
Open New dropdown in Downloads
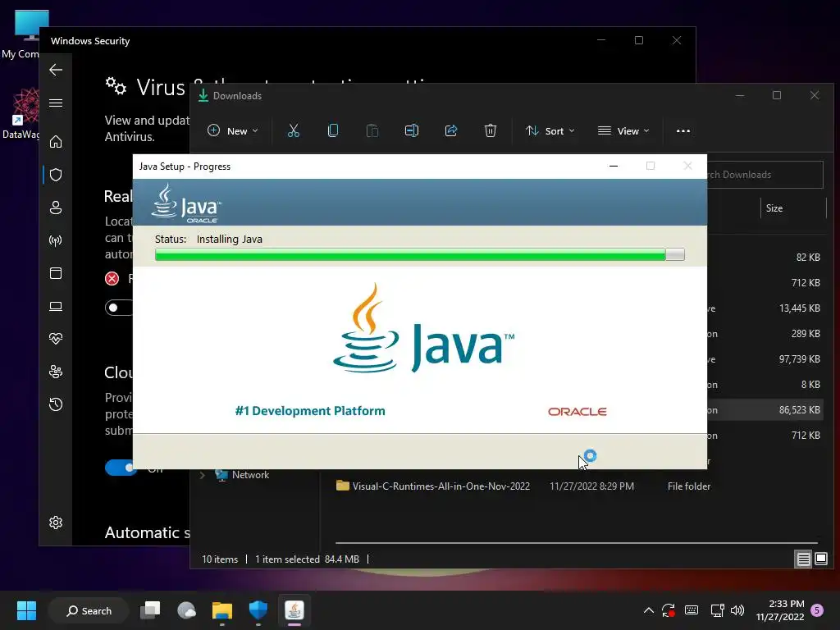coord(233,130)
